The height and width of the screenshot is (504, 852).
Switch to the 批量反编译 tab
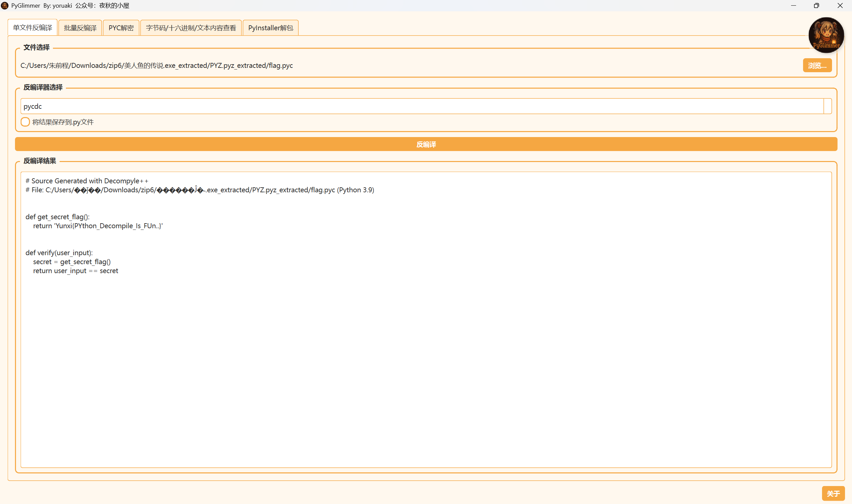tap(80, 28)
